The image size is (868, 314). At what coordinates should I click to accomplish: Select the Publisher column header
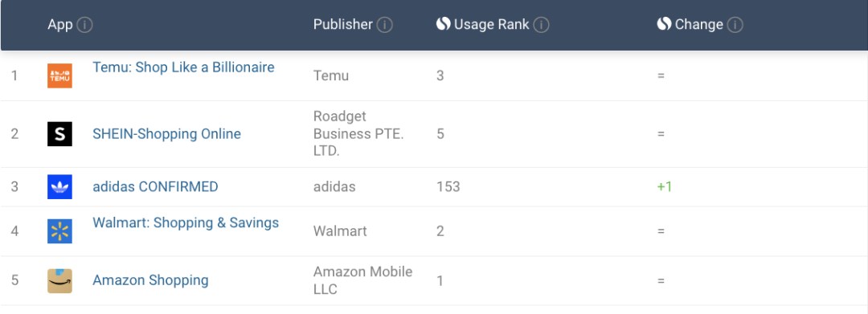(x=343, y=25)
